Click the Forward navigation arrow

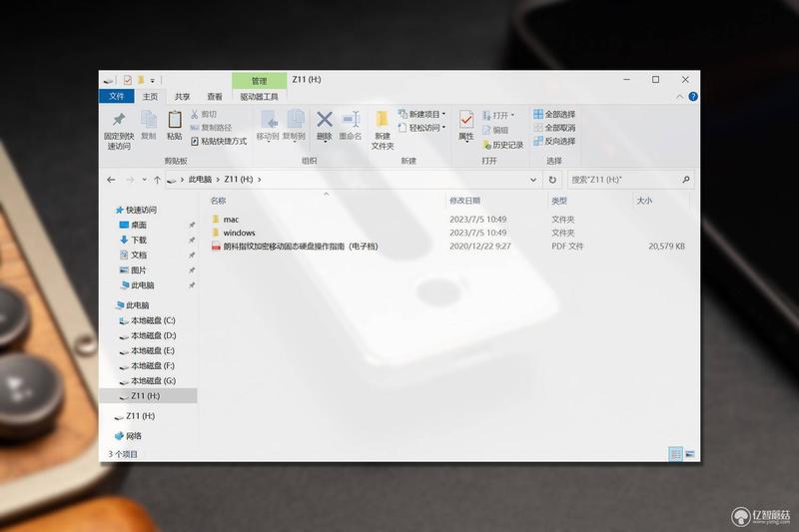(130, 180)
